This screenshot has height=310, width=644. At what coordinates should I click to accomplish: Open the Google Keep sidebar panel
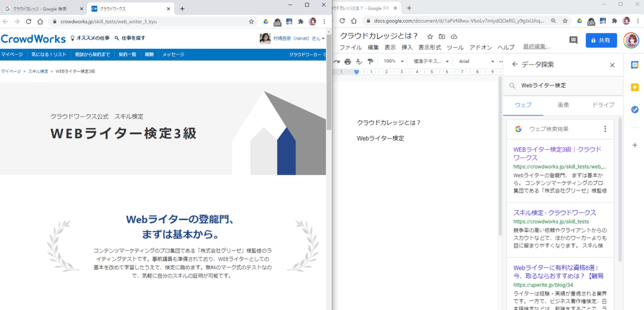click(634, 86)
